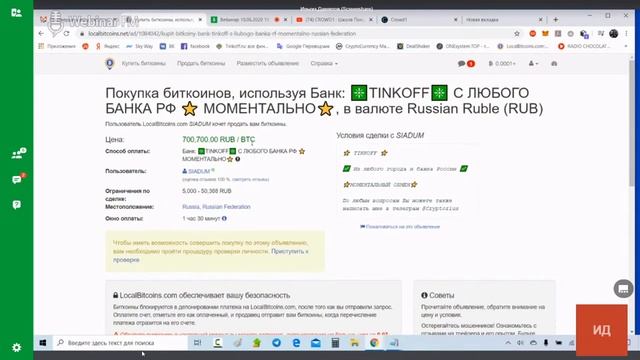Expand the user account dropdown in navbar
This screenshot has width=640, height=360.
click(x=533, y=64)
